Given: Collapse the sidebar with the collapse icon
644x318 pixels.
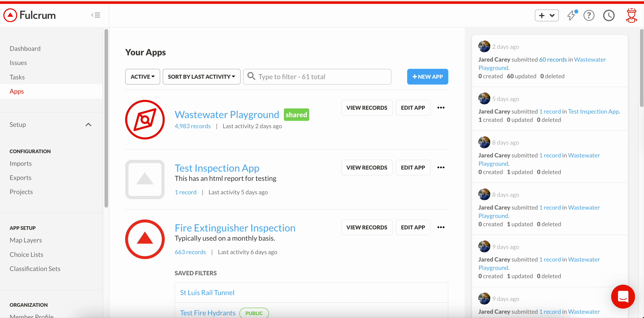Looking at the screenshot, I should point(95,15).
